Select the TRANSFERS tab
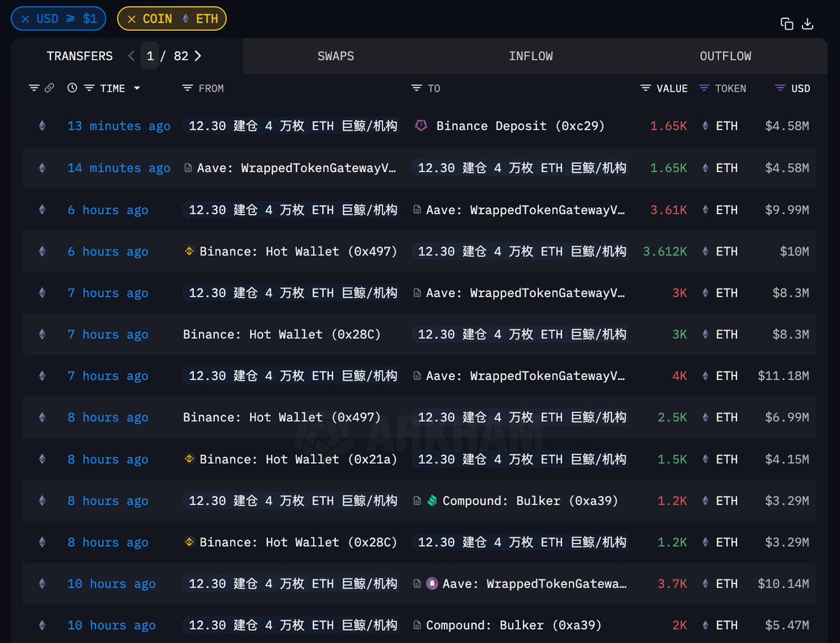840x643 pixels. [80, 56]
